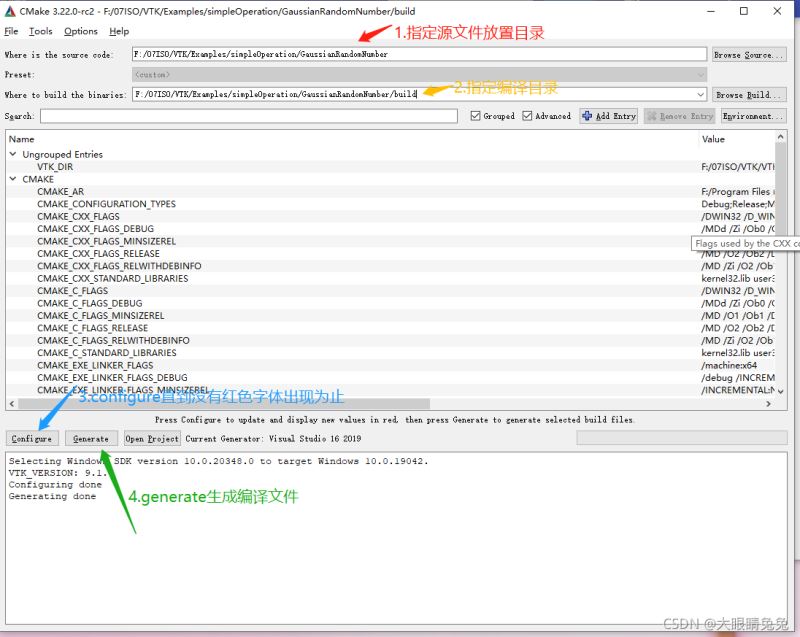
Task: Collapse the Ungrouped Entries group
Action: point(13,154)
